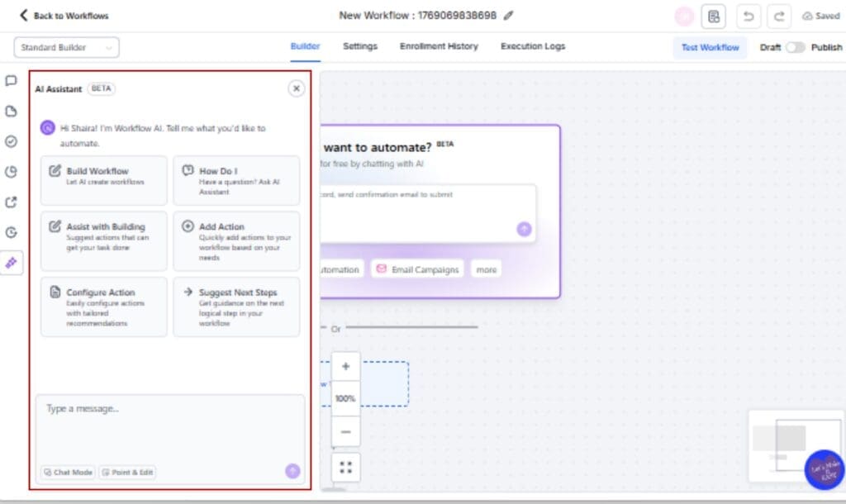Switch to the Settings tab

(x=359, y=47)
